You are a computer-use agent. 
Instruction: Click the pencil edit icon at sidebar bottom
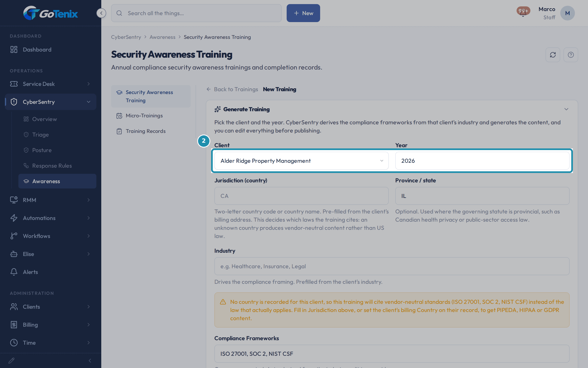(11, 360)
